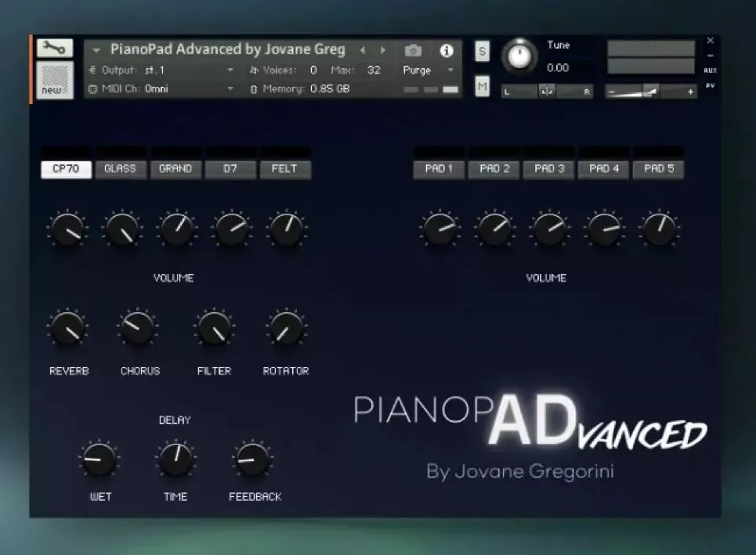The image size is (756, 555).
Task: Click the REVERB knob
Action: [68, 328]
